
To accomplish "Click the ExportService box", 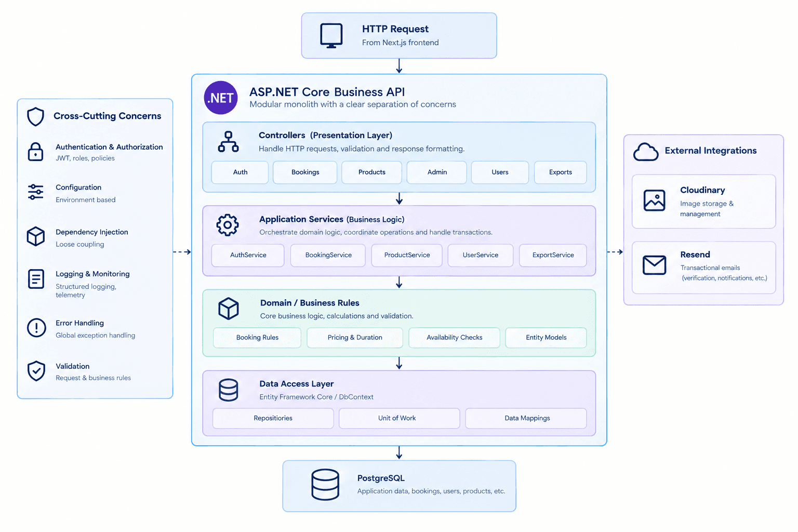I will pos(553,256).
